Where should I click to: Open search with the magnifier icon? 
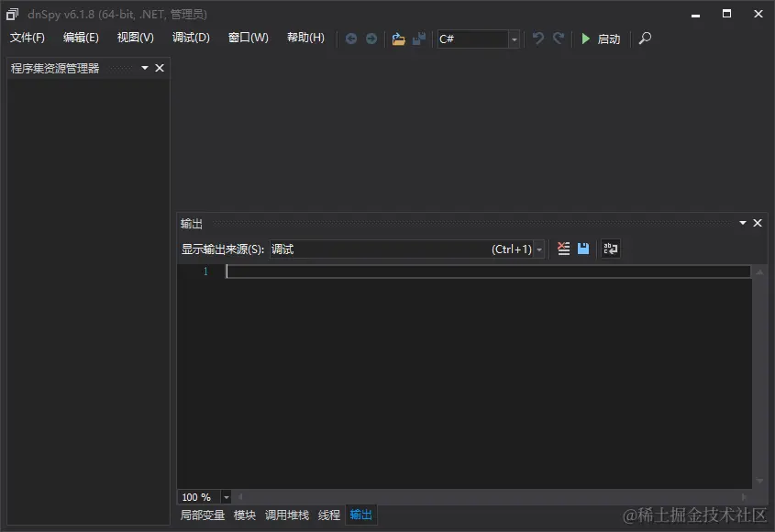[645, 39]
